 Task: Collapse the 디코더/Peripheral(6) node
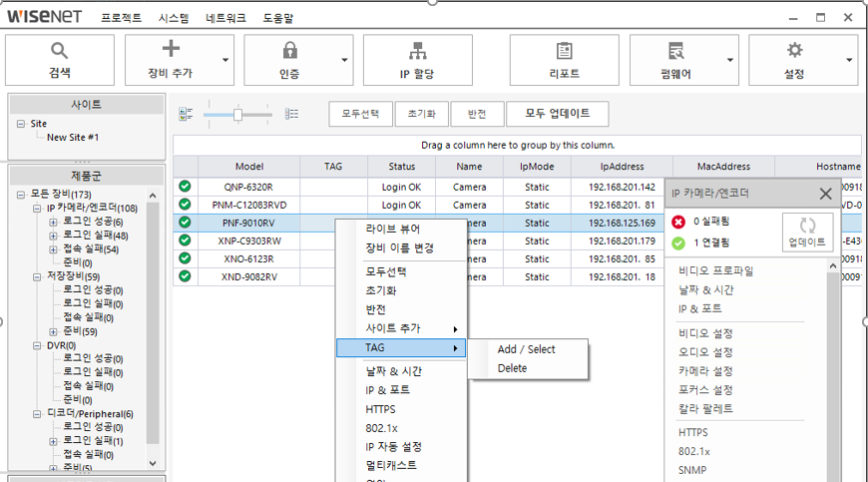(x=37, y=414)
